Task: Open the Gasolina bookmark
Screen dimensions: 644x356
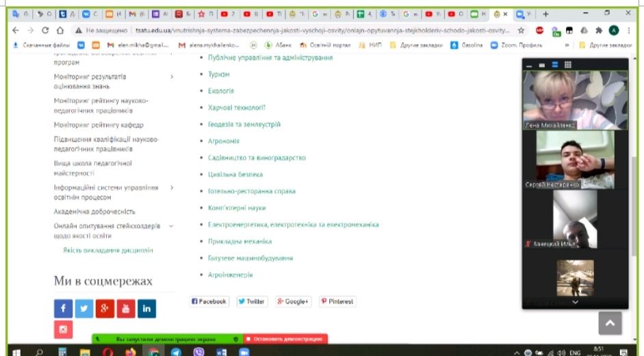Action: point(467,45)
